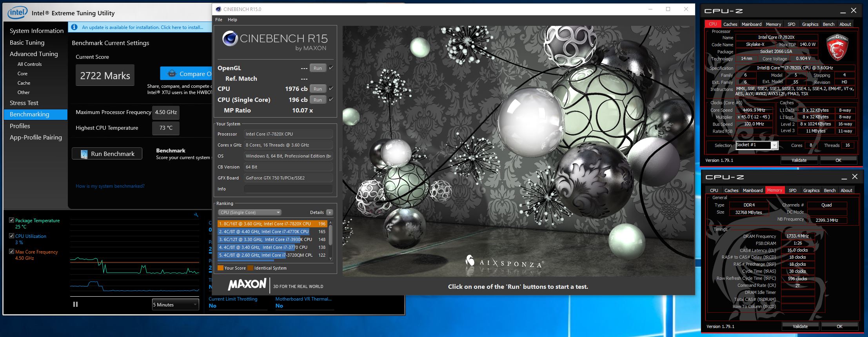Image resolution: width=868 pixels, height=337 pixels.
Task: Select i7-4770K entry in ranking list
Action: 272,232
